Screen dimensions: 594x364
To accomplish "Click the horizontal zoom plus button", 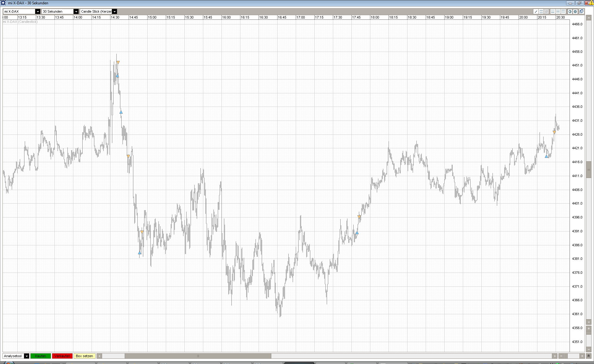I will click(582, 356).
